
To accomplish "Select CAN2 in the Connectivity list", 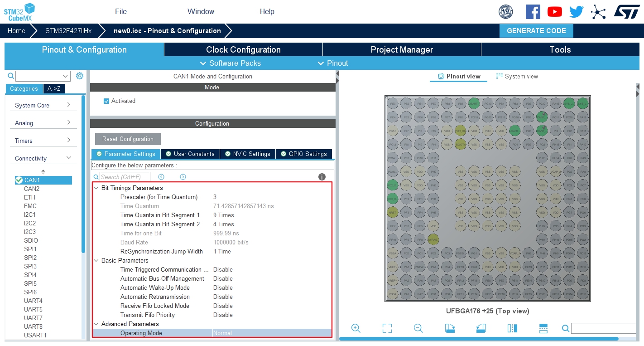I will [x=32, y=189].
